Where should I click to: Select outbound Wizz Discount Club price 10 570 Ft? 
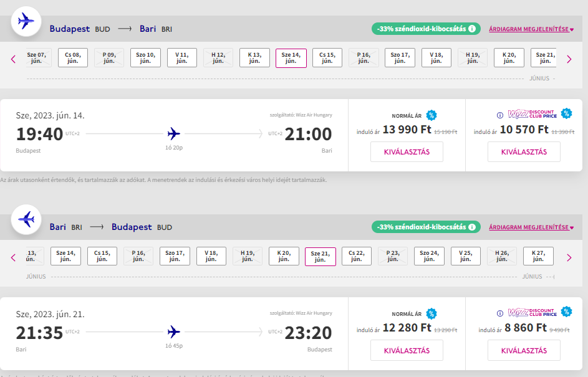click(x=524, y=151)
